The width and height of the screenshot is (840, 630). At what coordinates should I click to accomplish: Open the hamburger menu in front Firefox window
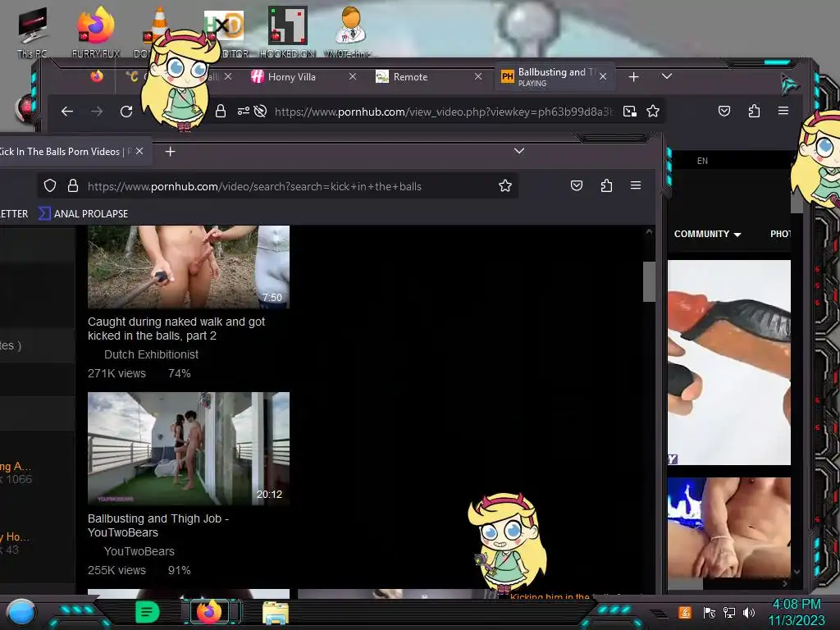tap(636, 185)
